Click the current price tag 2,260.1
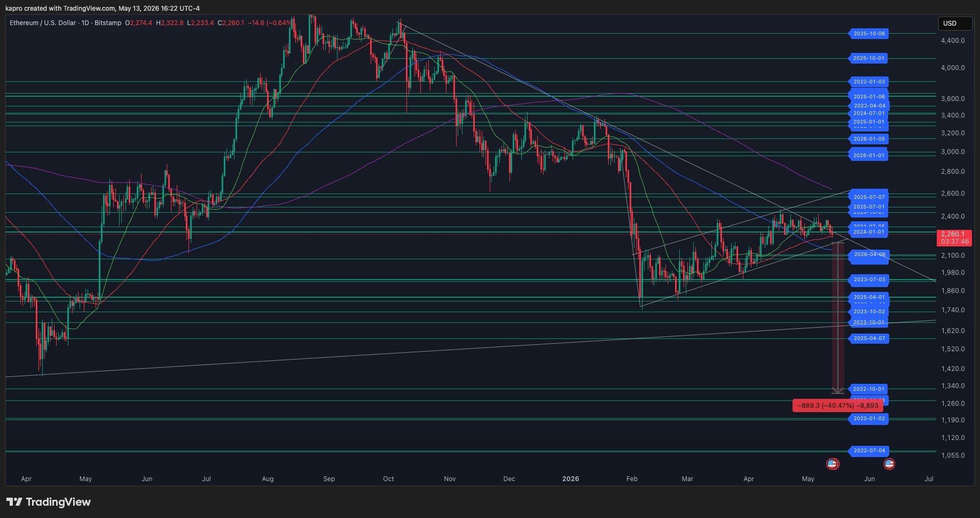 click(x=952, y=234)
